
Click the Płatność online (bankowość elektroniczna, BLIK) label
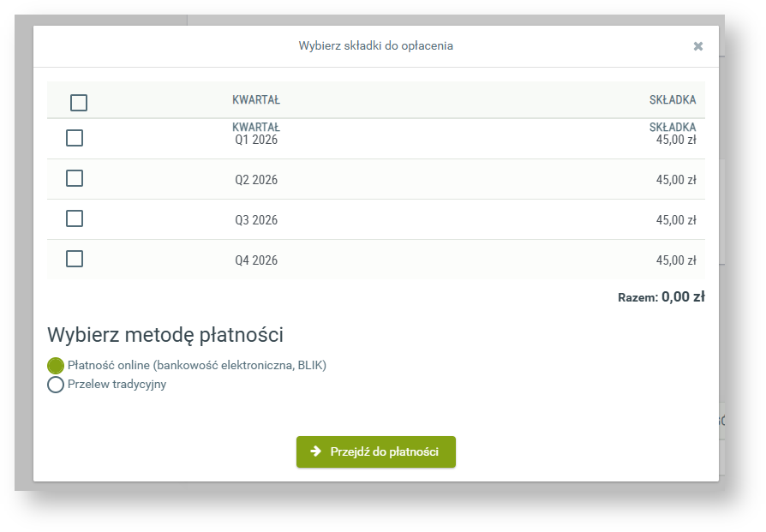[x=197, y=365]
